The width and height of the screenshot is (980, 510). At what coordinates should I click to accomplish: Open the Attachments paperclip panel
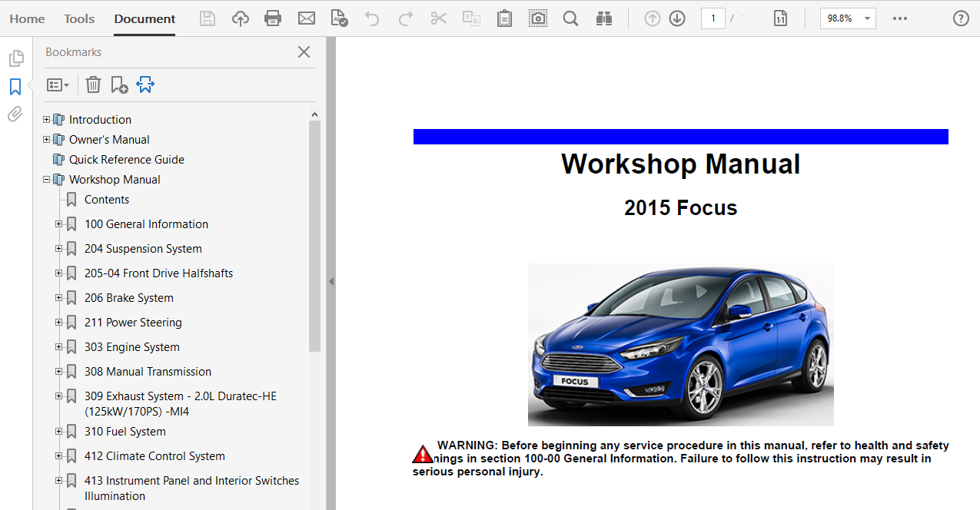coord(15,114)
